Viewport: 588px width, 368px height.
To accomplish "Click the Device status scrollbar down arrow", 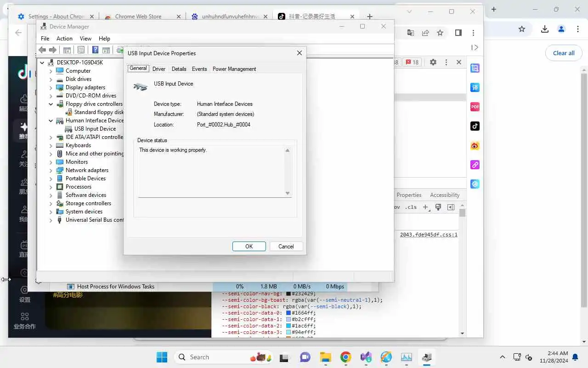I will click(288, 193).
